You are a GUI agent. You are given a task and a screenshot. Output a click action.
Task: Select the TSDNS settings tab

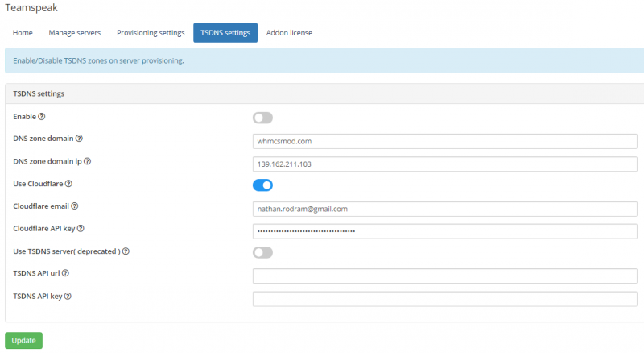pyautogui.click(x=225, y=32)
